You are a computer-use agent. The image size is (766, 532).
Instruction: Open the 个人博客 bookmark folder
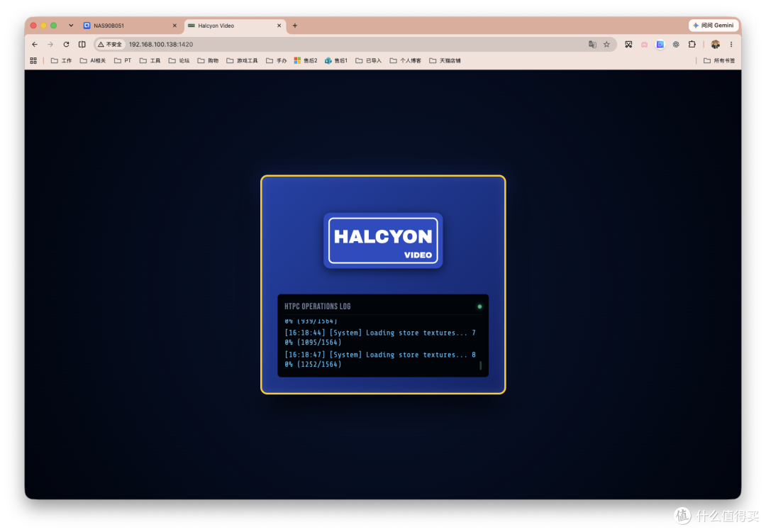point(405,60)
